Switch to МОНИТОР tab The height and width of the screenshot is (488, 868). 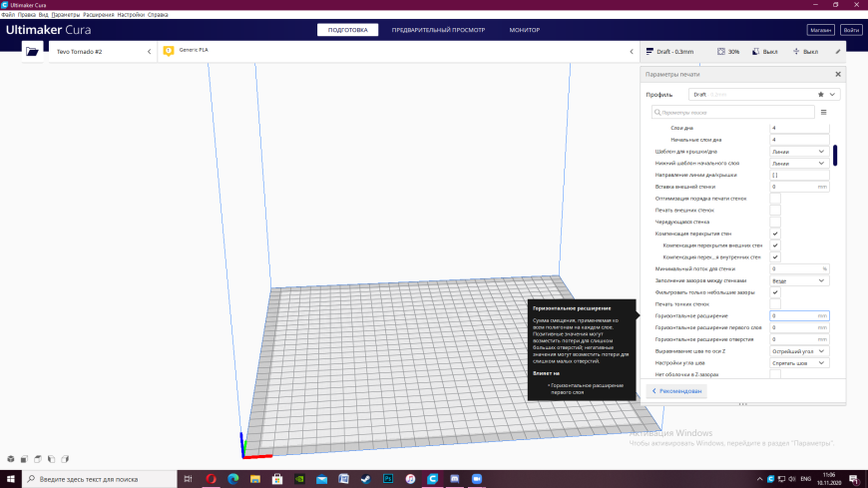pyautogui.click(x=524, y=30)
